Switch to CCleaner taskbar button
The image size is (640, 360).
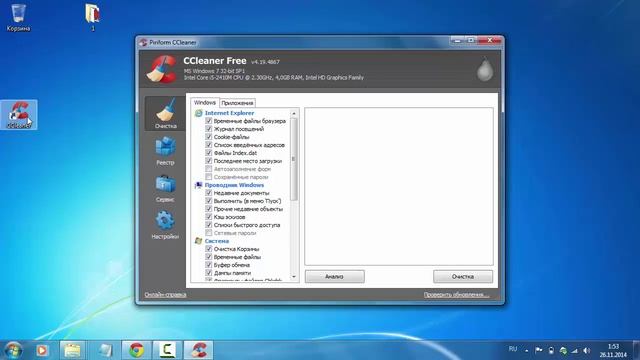click(199, 350)
